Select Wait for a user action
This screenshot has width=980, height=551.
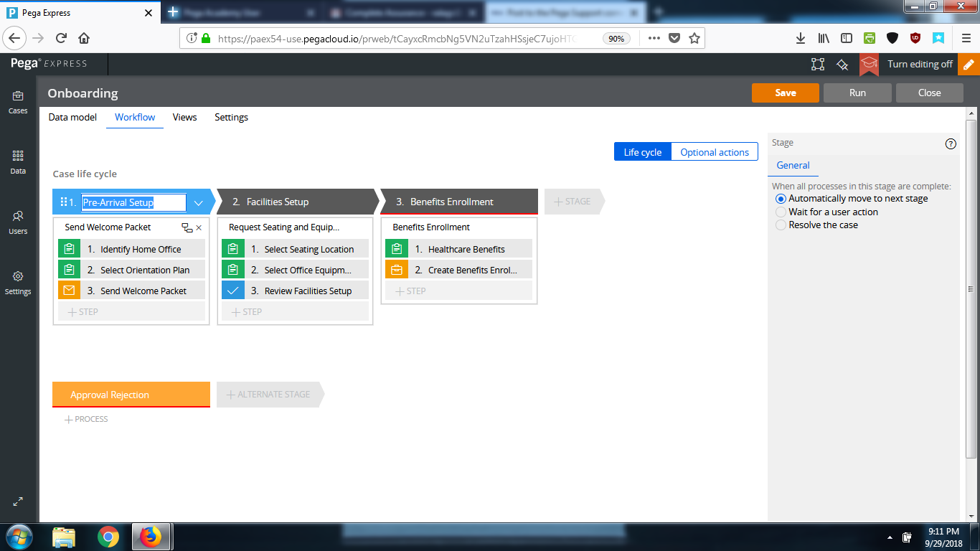pos(781,212)
